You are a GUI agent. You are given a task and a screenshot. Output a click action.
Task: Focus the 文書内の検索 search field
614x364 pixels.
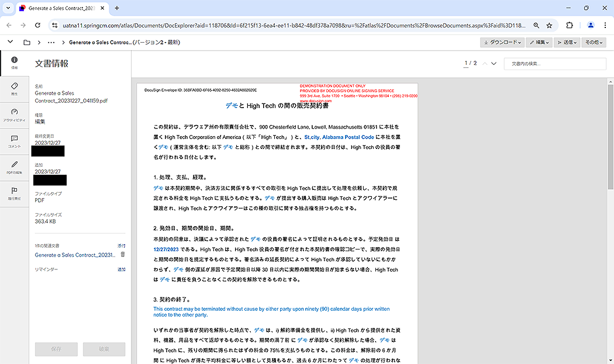[x=555, y=64]
